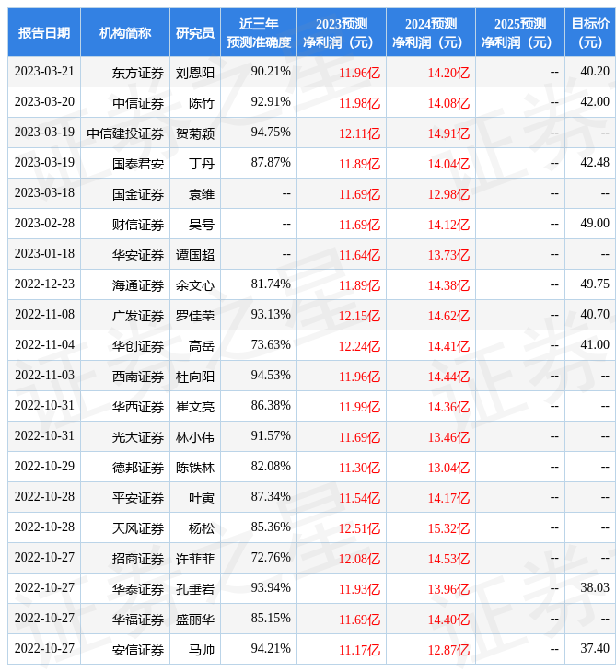Click analyst name 叶寅
Viewport: 616px width, 672px height.
202,498
